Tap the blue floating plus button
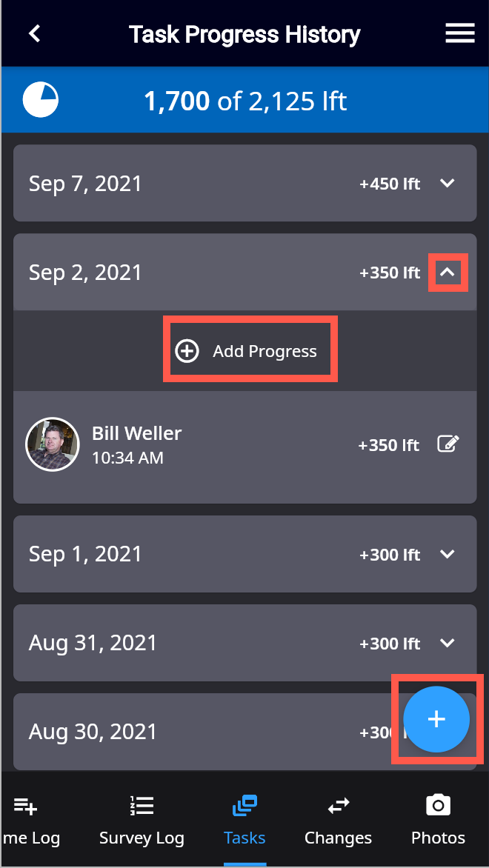The width and height of the screenshot is (489, 868). [x=436, y=719]
